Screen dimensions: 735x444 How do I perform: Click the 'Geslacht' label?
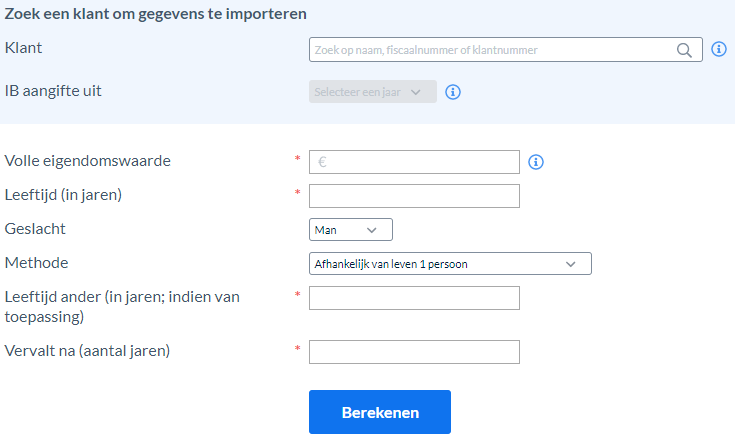(35, 229)
